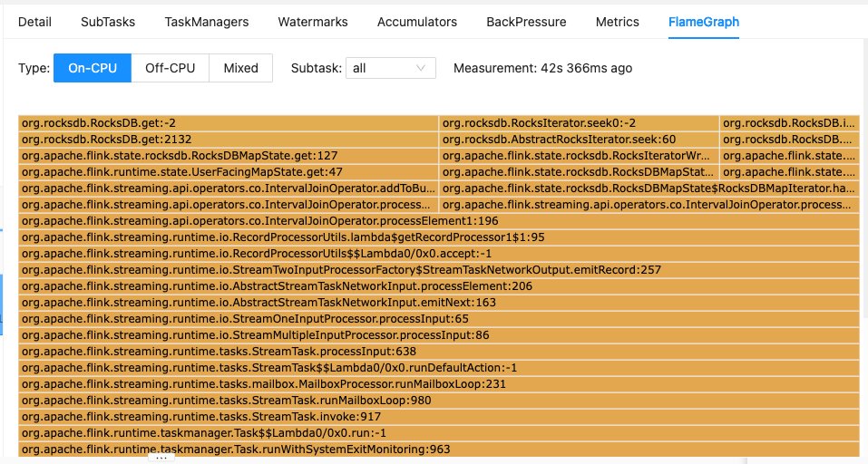The height and width of the screenshot is (464, 868).
Task: Switch to the Detail tab
Action: [34, 22]
